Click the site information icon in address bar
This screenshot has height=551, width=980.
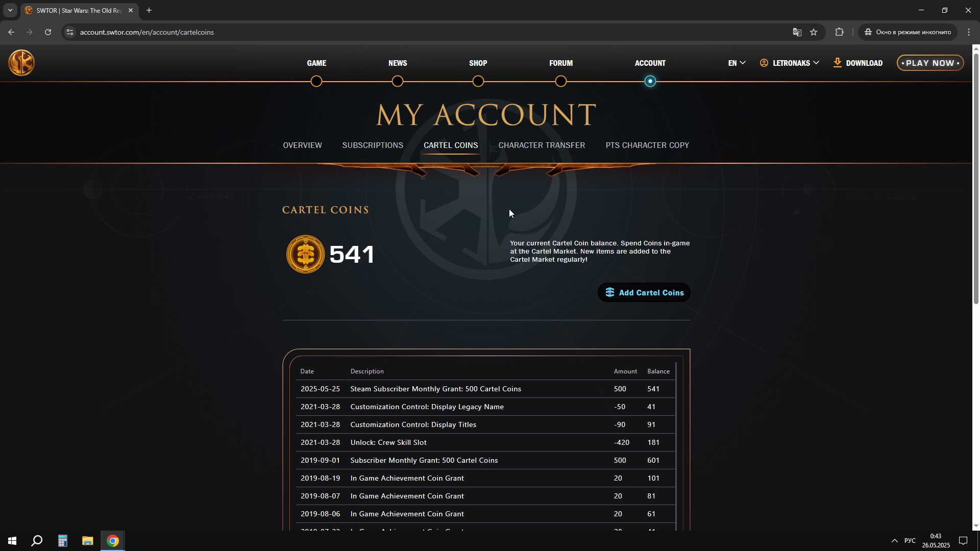(70, 32)
